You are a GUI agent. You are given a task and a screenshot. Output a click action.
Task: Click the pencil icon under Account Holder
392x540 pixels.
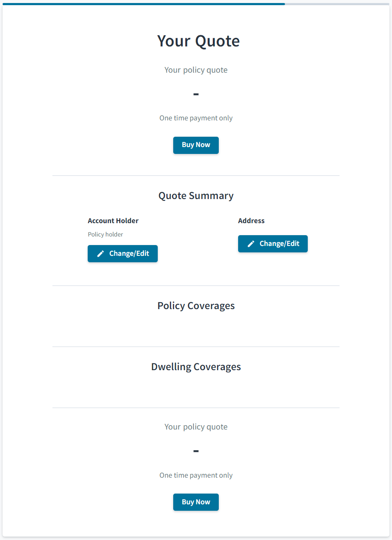[x=101, y=254]
